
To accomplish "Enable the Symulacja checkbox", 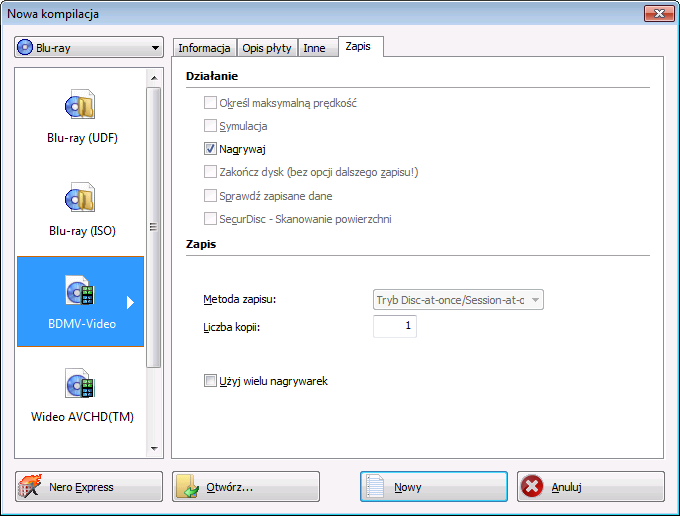I will pyautogui.click(x=210, y=126).
